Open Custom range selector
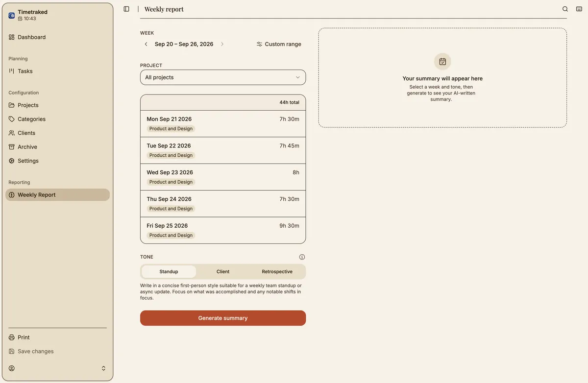This screenshot has height=383, width=588. 279,44
